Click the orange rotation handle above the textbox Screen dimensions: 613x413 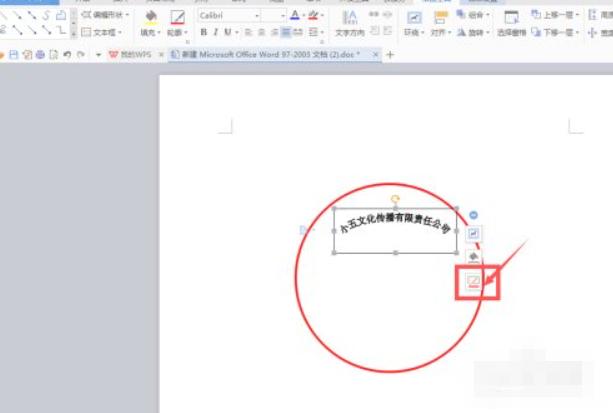click(x=395, y=199)
